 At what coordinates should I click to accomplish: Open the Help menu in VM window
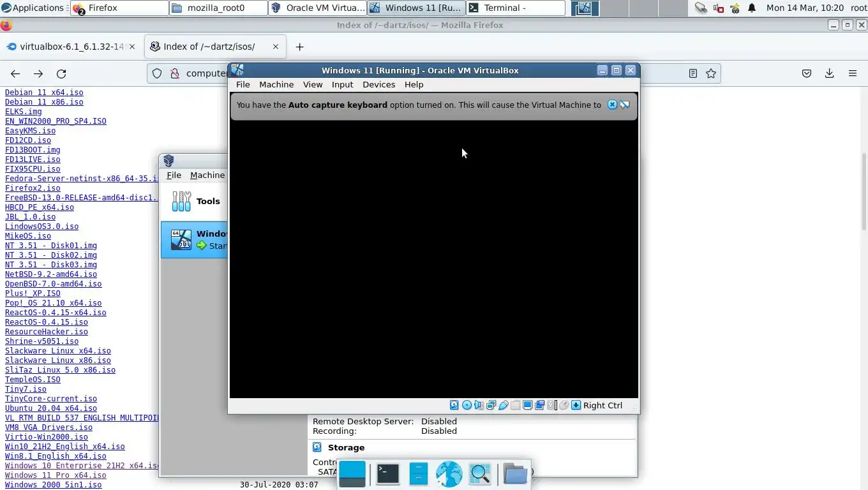[414, 84]
